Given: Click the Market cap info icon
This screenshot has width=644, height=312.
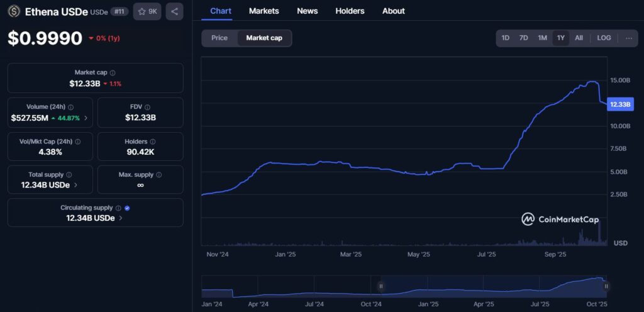Looking at the screenshot, I should pos(113,73).
